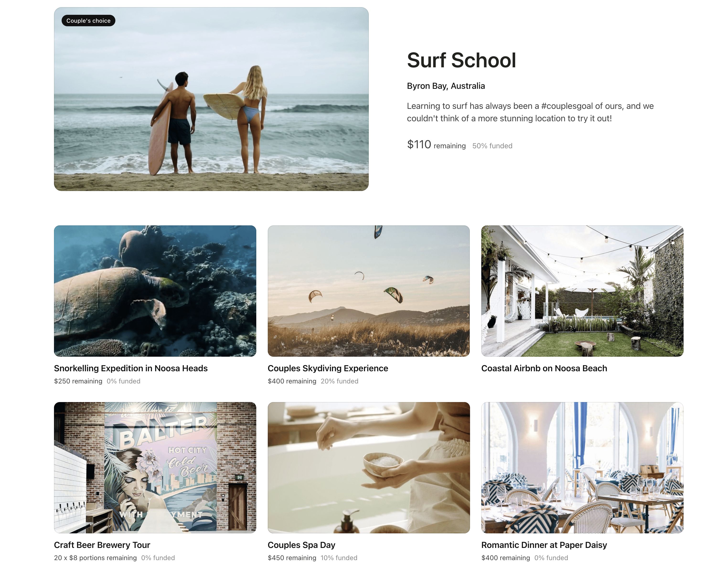Screen dimensions: 728x573
Task: Click the $400 remaining 20% funded text
Action: [313, 381]
